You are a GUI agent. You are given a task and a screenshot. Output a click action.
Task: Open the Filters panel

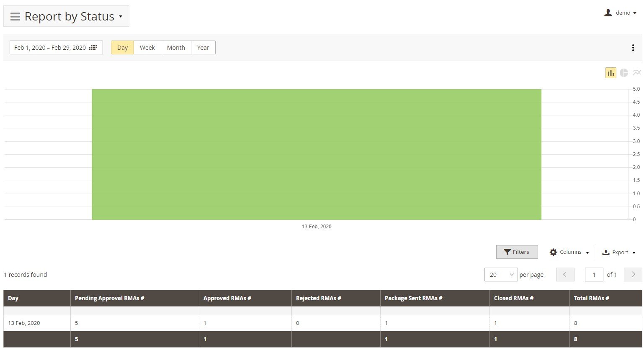(517, 252)
